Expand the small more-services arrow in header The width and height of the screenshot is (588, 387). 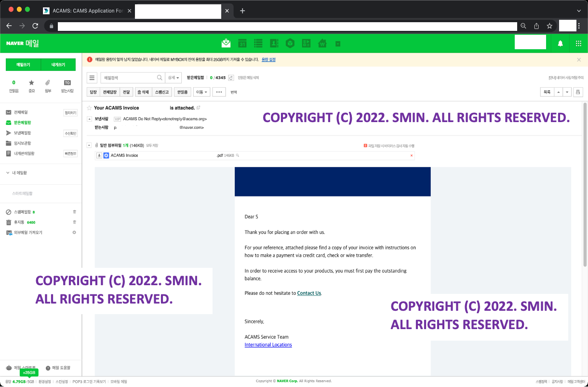[x=338, y=44]
